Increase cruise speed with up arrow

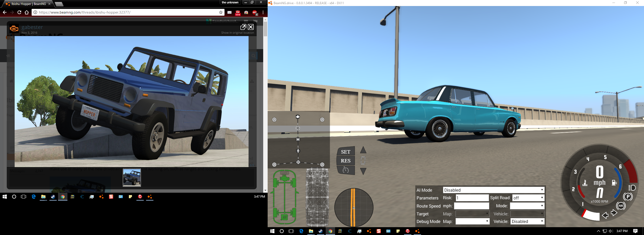tap(363, 150)
